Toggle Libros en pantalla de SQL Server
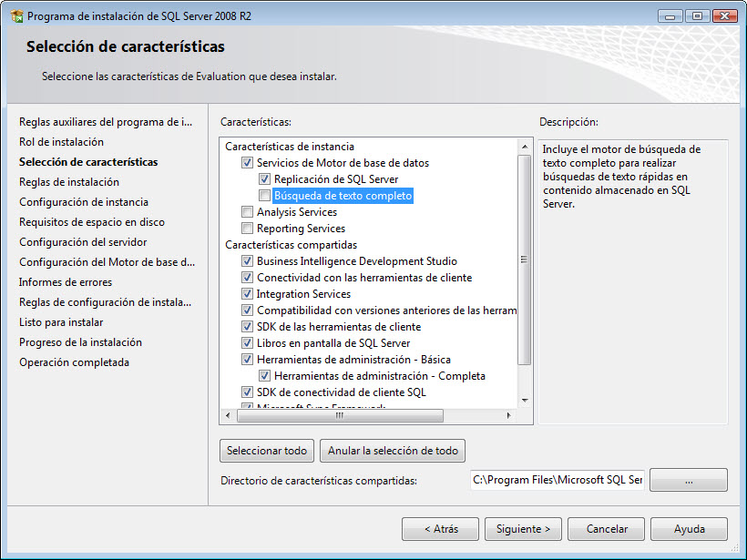Screen dimensions: 747x560 pyautogui.click(x=247, y=343)
